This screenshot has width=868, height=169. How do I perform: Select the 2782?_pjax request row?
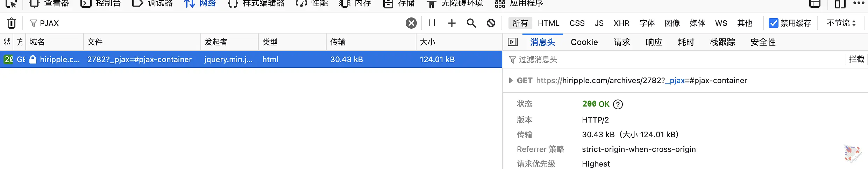(251, 59)
